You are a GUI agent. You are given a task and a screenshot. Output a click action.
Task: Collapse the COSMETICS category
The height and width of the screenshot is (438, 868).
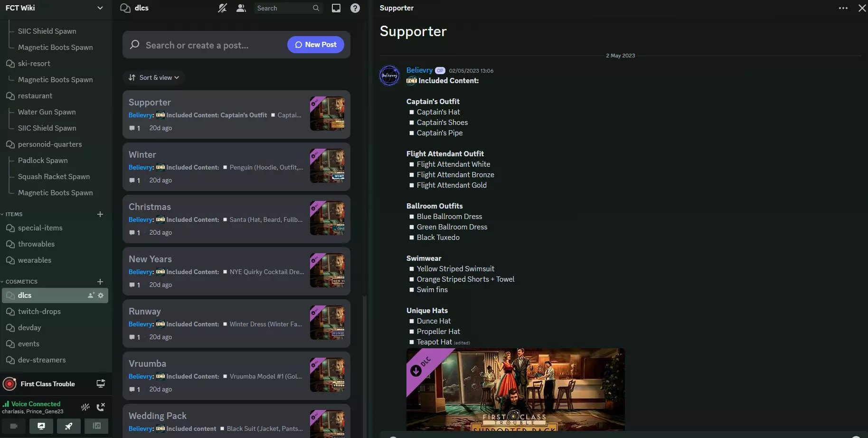[x=19, y=282]
